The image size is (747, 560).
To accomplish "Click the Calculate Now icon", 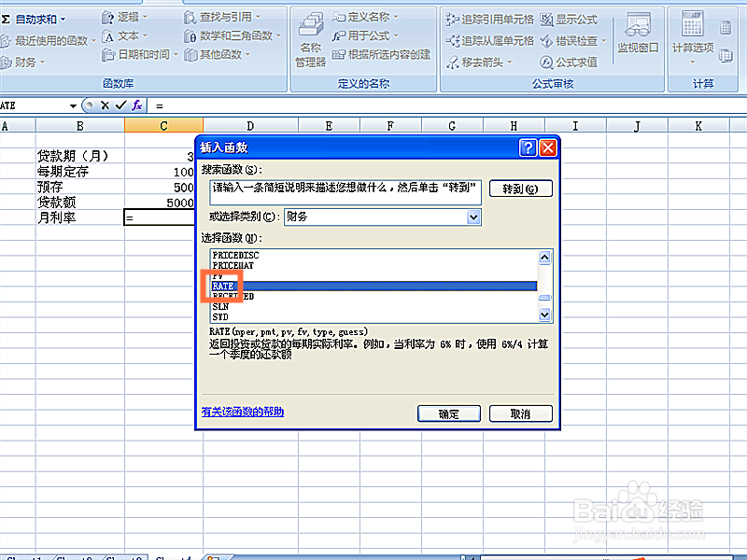I will (726, 28).
